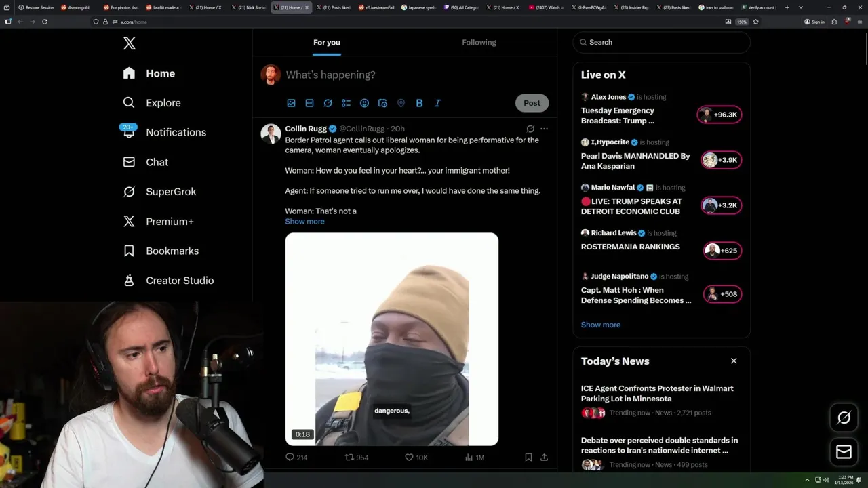Switch to the For you tab
This screenshot has height=488, width=868.
(x=327, y=42)
